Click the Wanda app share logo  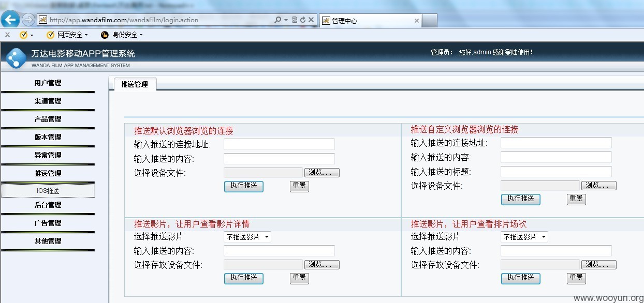(16, 57)
